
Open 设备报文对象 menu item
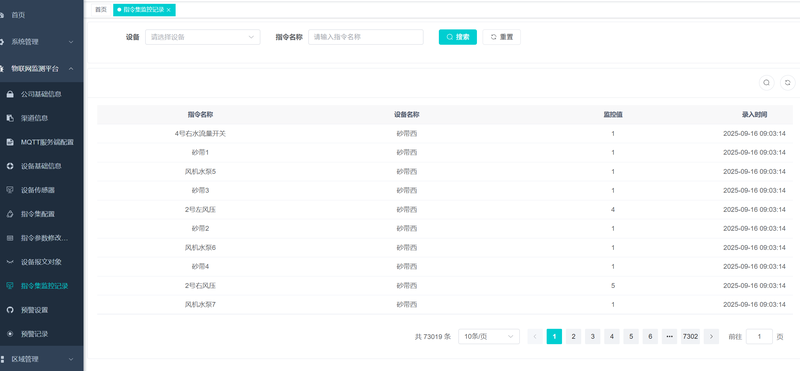(41, 262)
